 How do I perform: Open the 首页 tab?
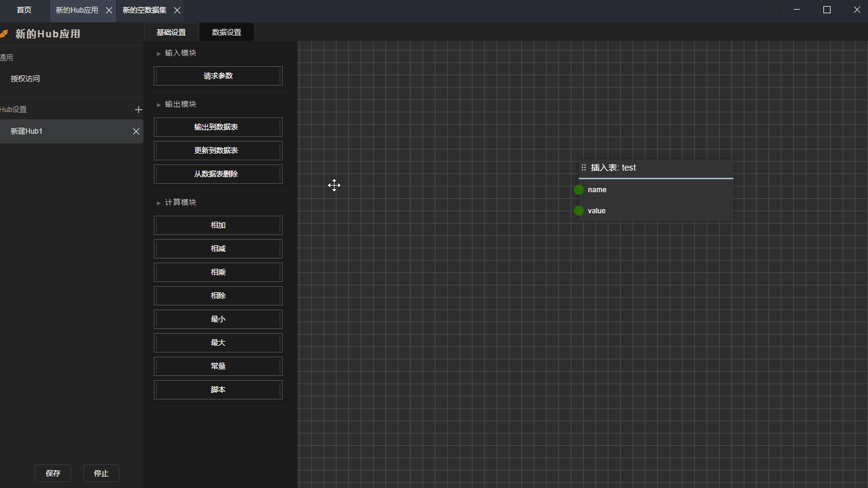pyautogui.click(x=24, y=10)
